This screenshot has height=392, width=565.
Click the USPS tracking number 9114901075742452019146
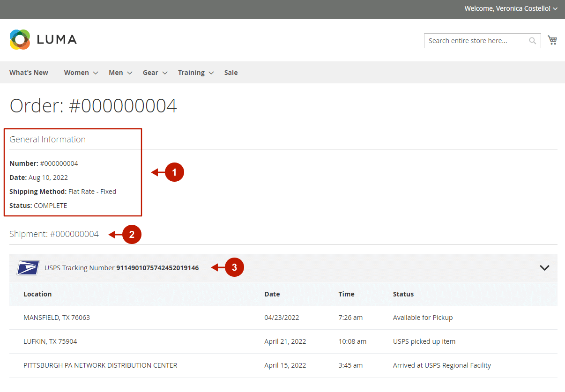(157, 268)
